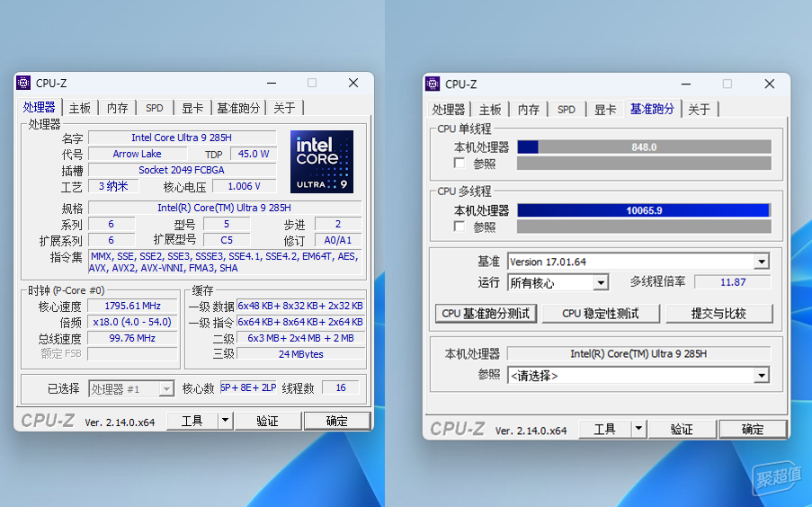The width and height of the screenshot is (812, 507).
Task: Switch to 内存 tab in left window
Action: [118, 108]
